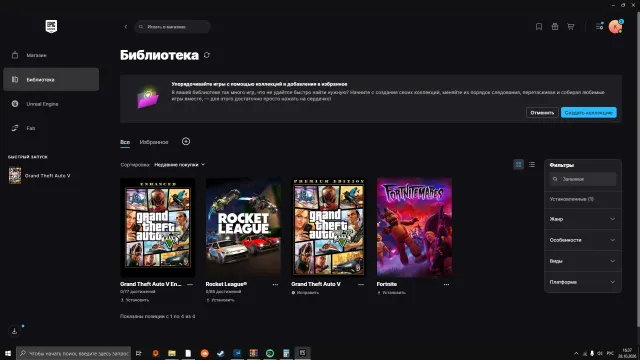Click Установить under Rocket League

pyautogui.click(x=220, y=300)
